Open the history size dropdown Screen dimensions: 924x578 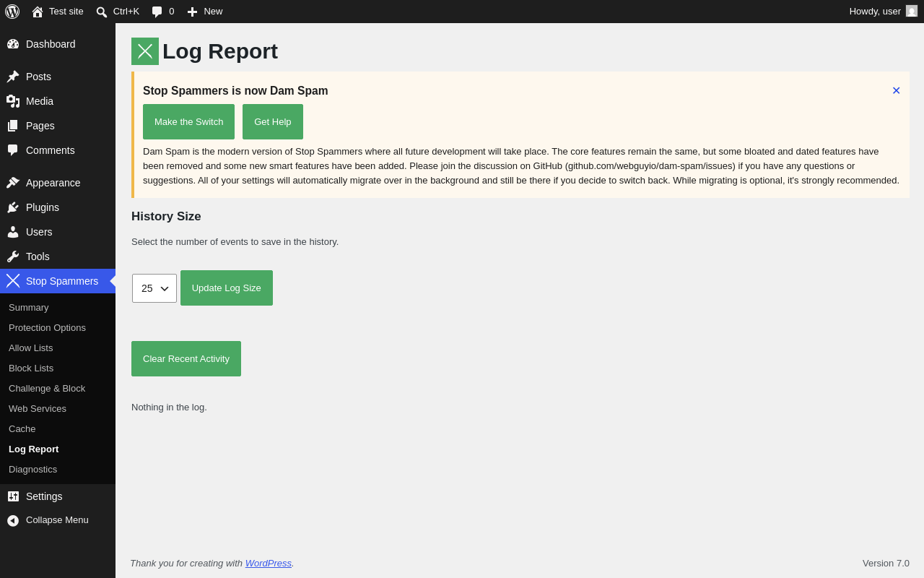pyautogui.click(x=154, y=288)
